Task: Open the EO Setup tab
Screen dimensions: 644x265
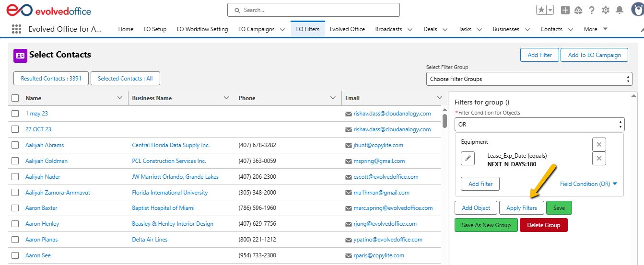Action: pos(155,29)
